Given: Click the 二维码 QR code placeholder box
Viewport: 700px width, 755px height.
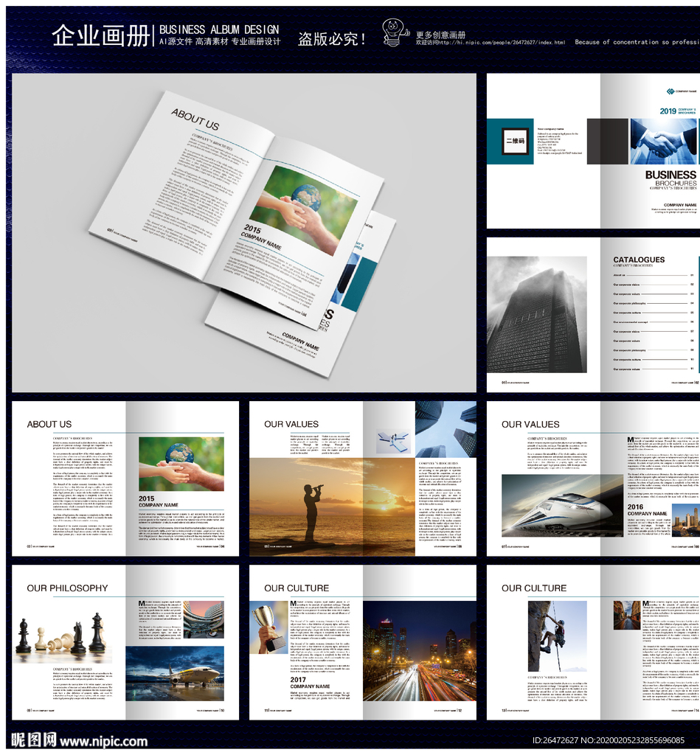Looking at the screenshot, I should (515, 141).
